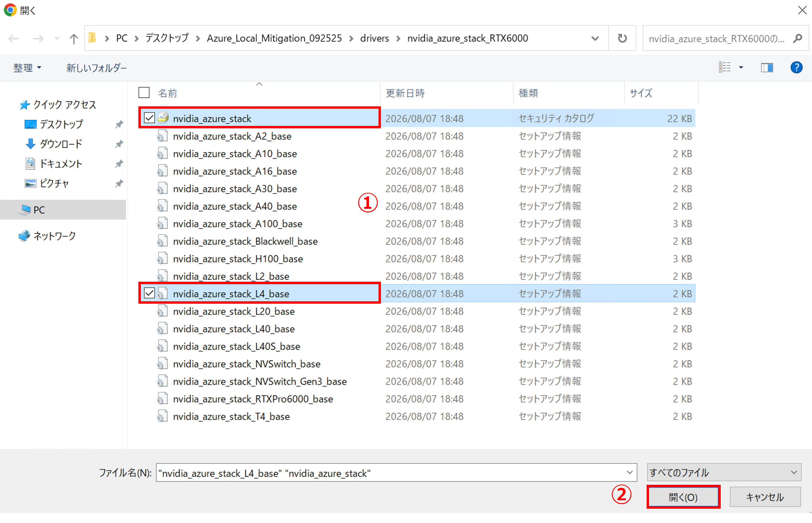This screenshot has height=523, width=812.
Task: Open ダウンロード in the navigation pane
Action: point(54,144)
